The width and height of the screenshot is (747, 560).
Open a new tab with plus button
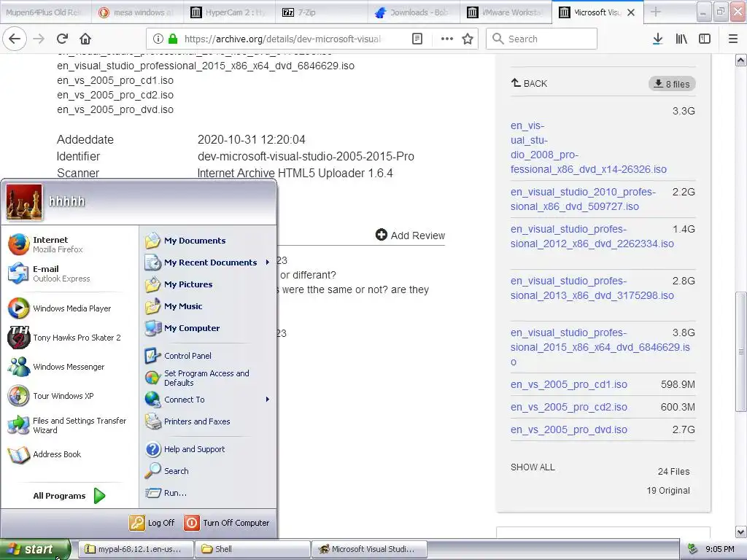[x=656, y=12]
